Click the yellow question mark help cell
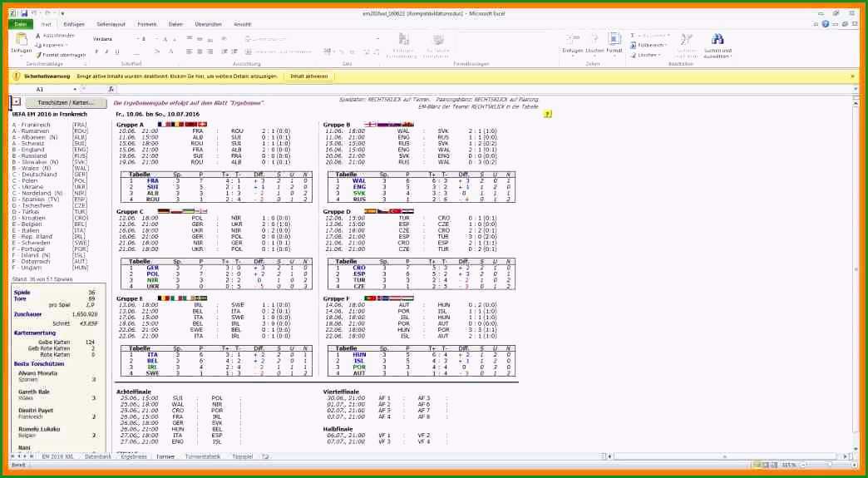868x478 pixels. pyautogui.click(x=547, y=114)
